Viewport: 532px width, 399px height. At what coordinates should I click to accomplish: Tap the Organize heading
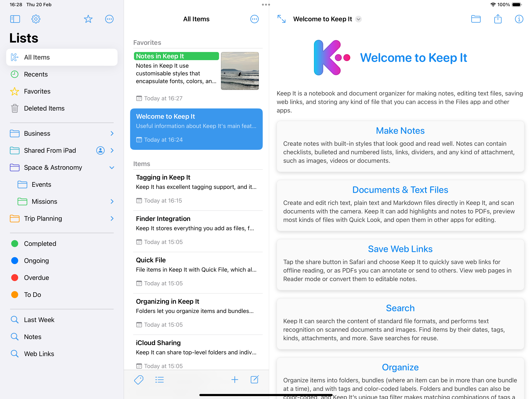tap(400, 367)
